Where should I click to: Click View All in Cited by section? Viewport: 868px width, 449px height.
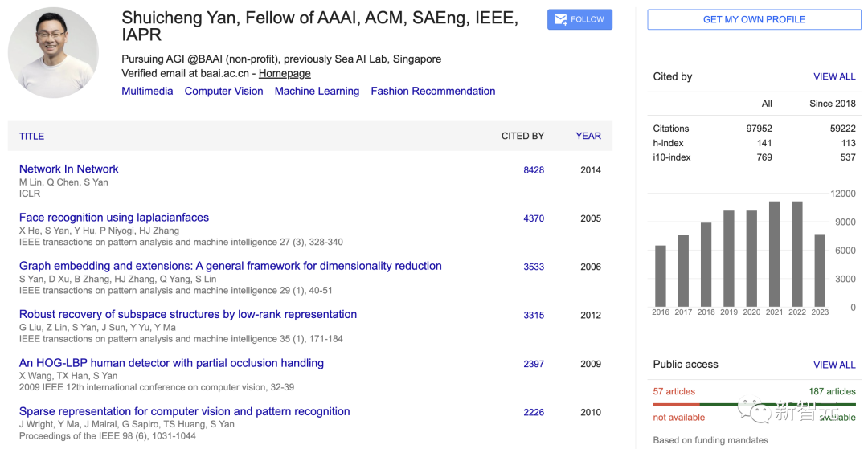coord(834,77)
